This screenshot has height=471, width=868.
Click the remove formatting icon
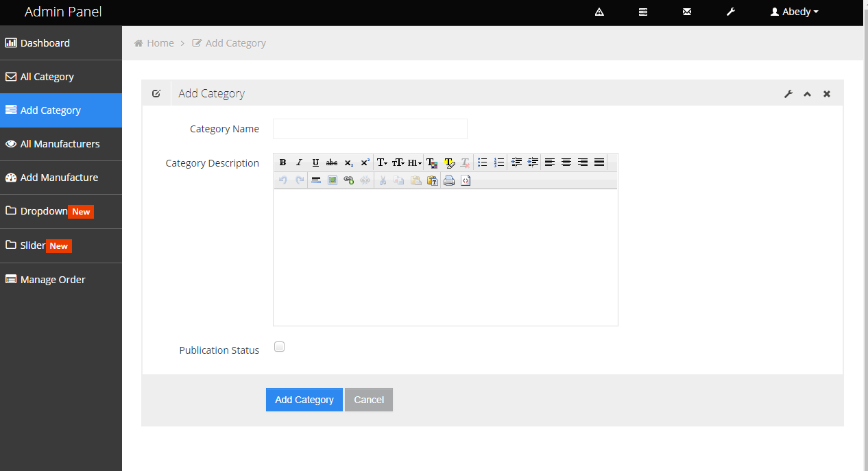(465, 162)
